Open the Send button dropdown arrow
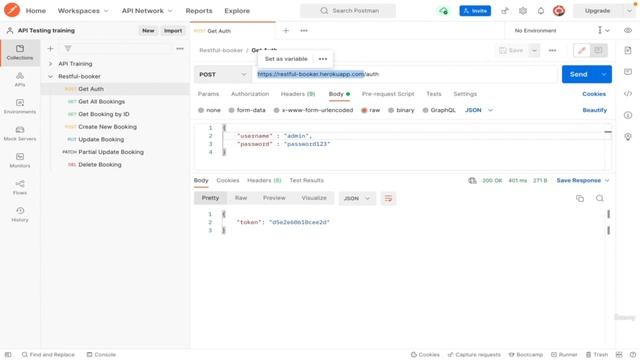The image size is (640, 360). (x=604, y=74)
